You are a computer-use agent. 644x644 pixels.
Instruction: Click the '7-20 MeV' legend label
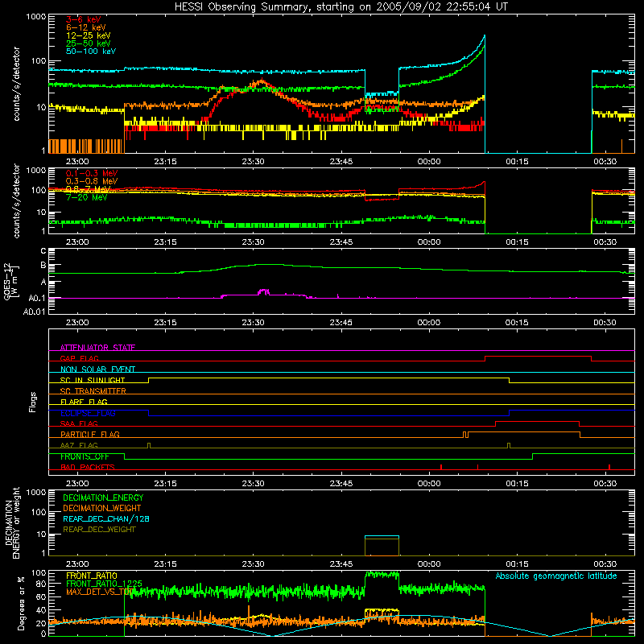coord(87,197)
